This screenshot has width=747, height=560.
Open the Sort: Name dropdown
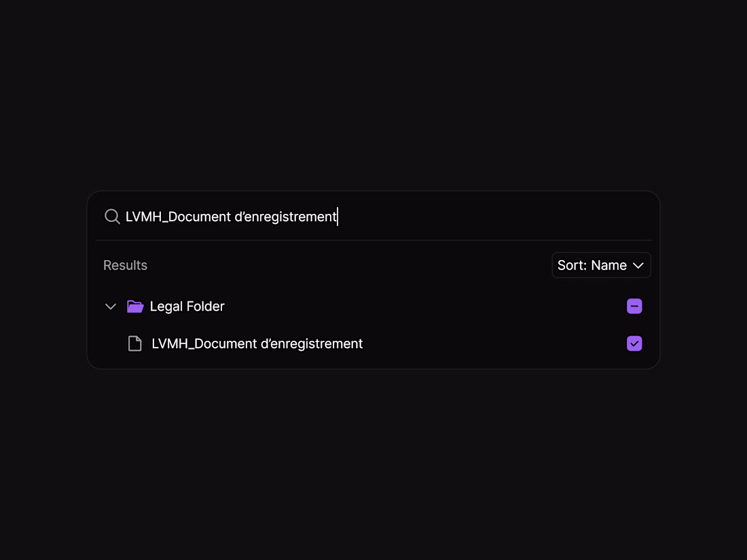[x=601, y=265]
